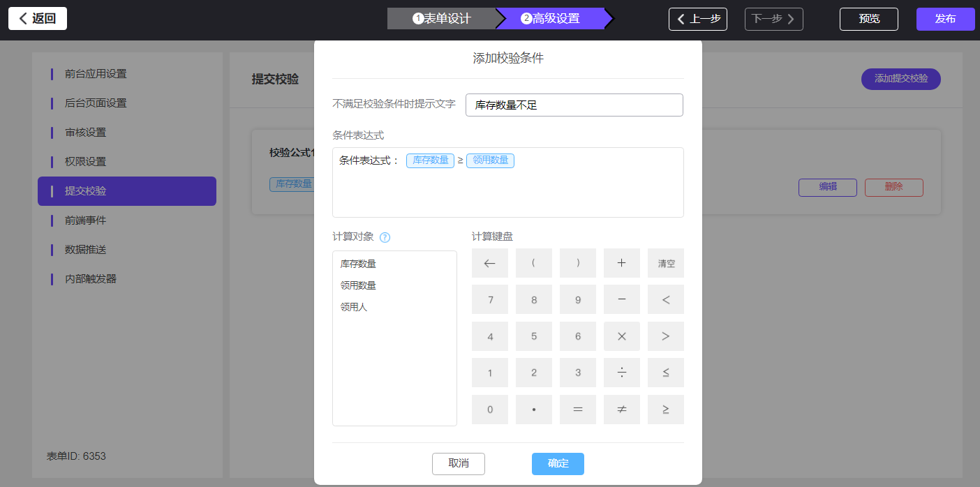The height and width of the screenshot is (487, 980).
Task: Switch to the 表单设计 step tab
Action: pos(442,19)
